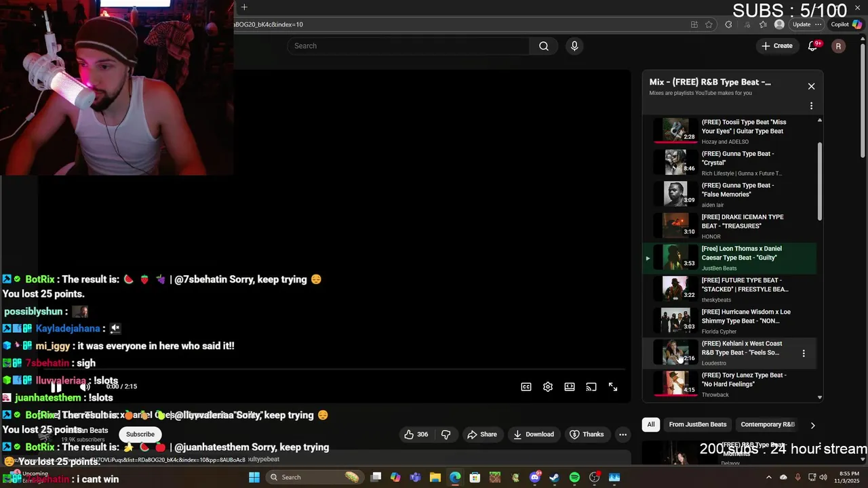Open more actions beside Thanks
This screenshot has height=488, width=868.
[623, 434]
